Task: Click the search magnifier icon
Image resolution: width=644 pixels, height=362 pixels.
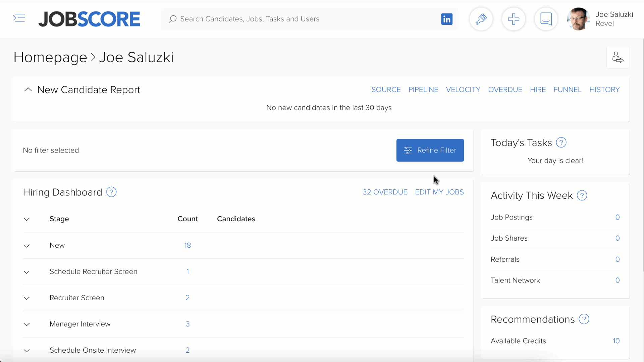Action: 173,19
